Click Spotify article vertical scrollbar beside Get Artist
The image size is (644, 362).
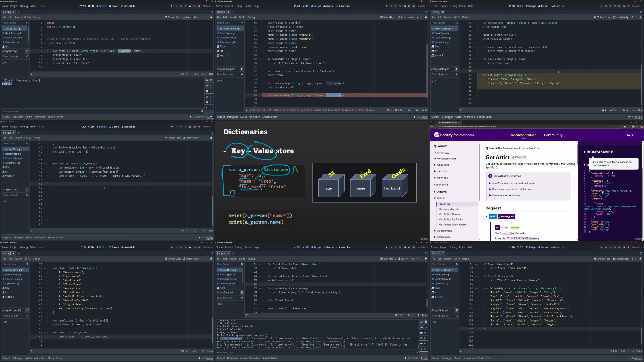point(577,154)
